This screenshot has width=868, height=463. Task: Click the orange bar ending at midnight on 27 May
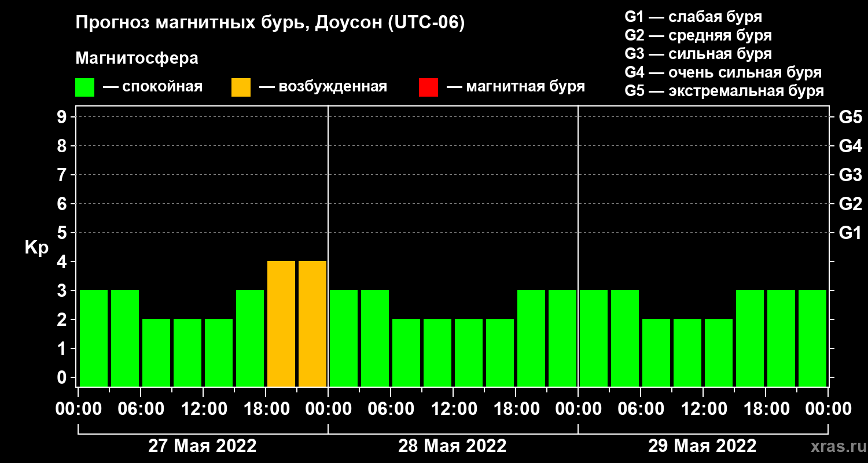pos(312,324)
